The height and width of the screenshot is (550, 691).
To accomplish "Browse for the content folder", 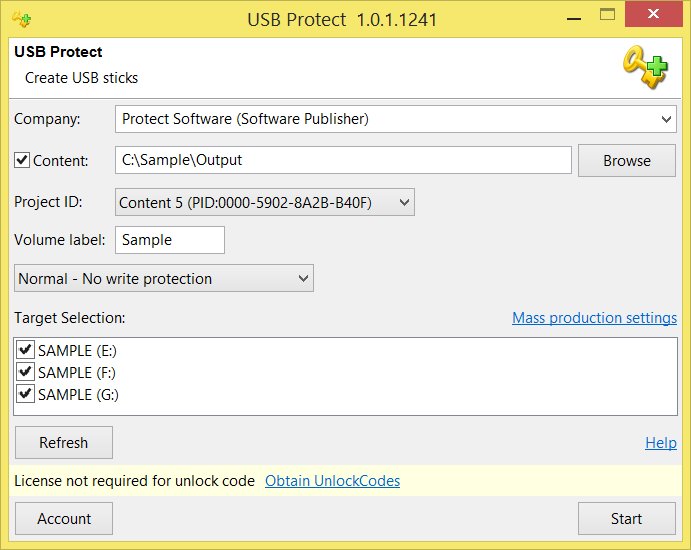I will coord(626,160).
